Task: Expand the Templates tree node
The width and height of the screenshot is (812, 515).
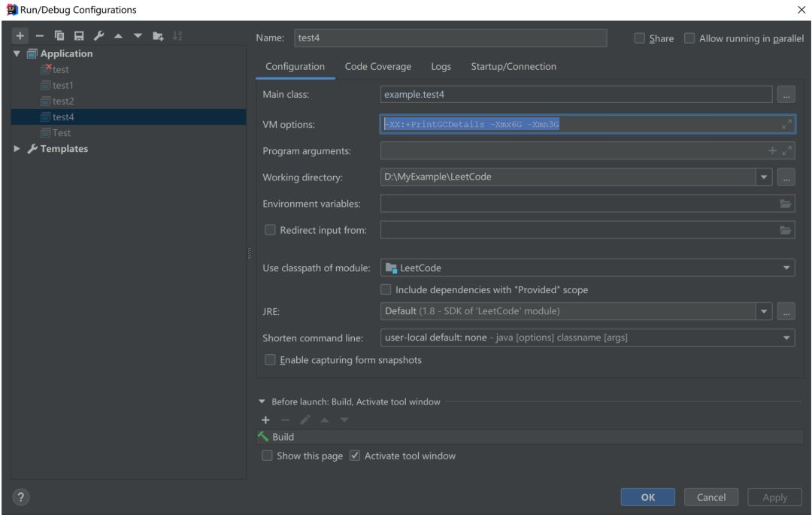Action: point(18,148)
